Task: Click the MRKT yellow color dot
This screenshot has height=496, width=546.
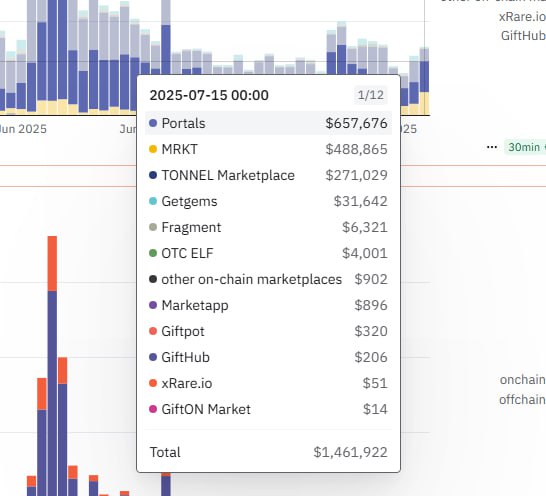Action: tap(153, 149)
